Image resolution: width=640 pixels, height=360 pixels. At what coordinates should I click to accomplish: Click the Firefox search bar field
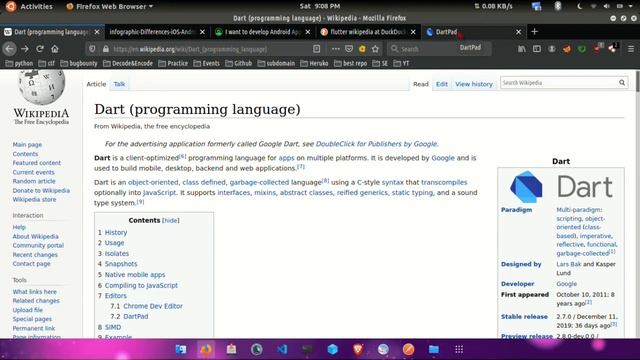click(439, 49)
